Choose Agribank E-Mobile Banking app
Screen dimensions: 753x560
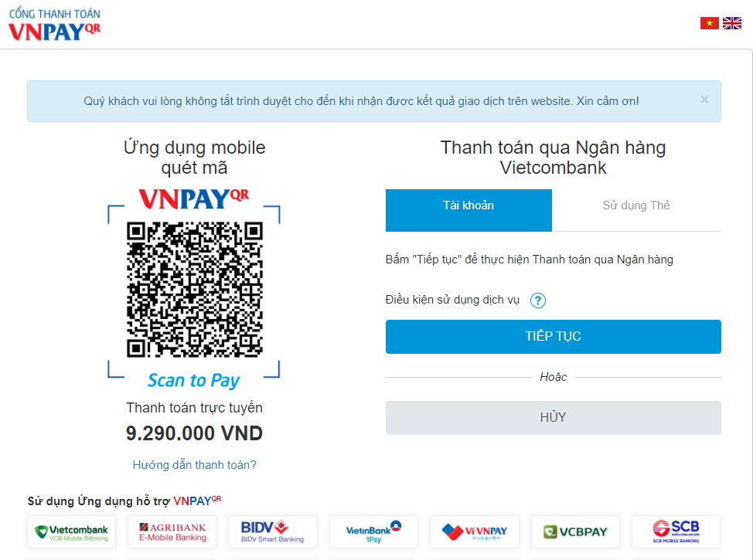(172, 531)
